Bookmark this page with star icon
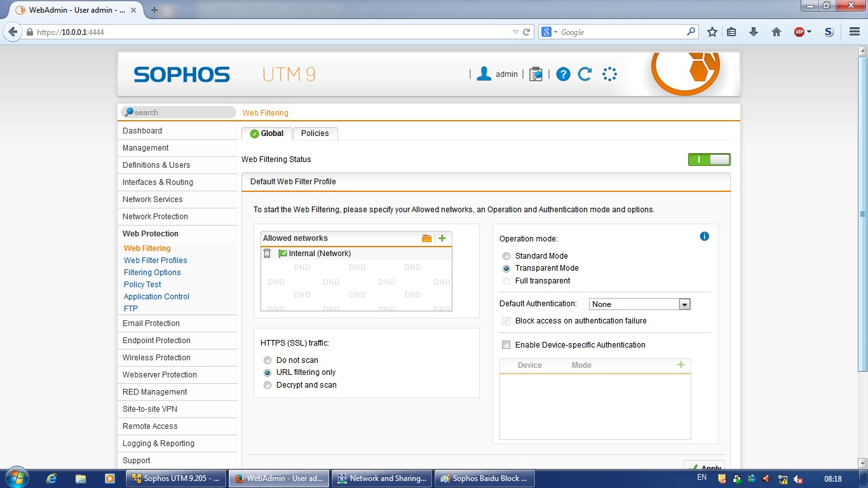The height and width of the screenshot is (488, 868). (x=712, y=32)
